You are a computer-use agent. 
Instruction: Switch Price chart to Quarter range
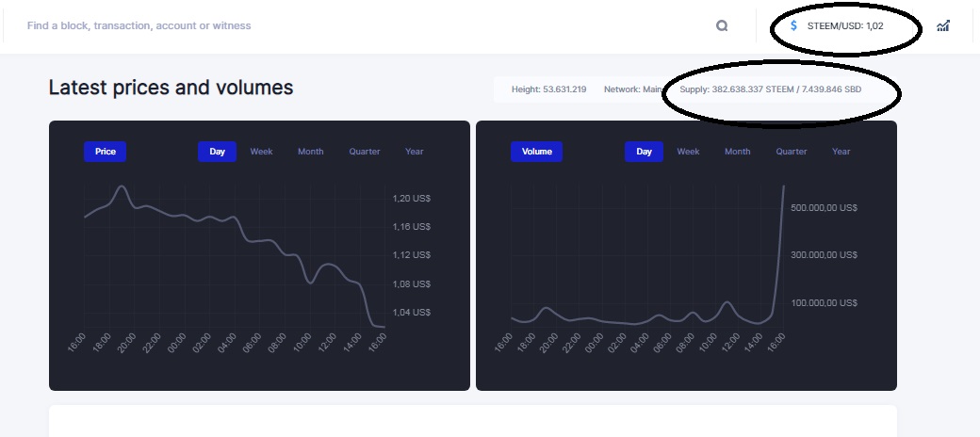[365, 152]
